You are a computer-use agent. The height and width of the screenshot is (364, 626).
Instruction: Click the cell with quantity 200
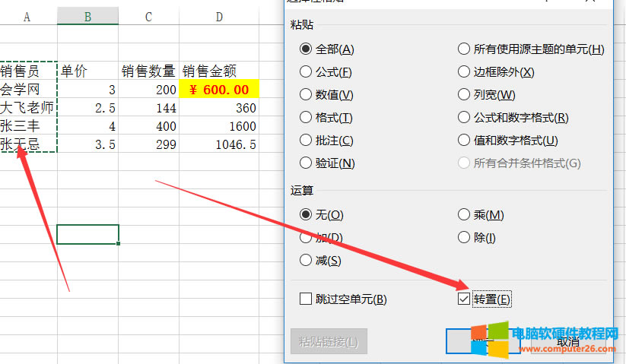coord(148,89)
